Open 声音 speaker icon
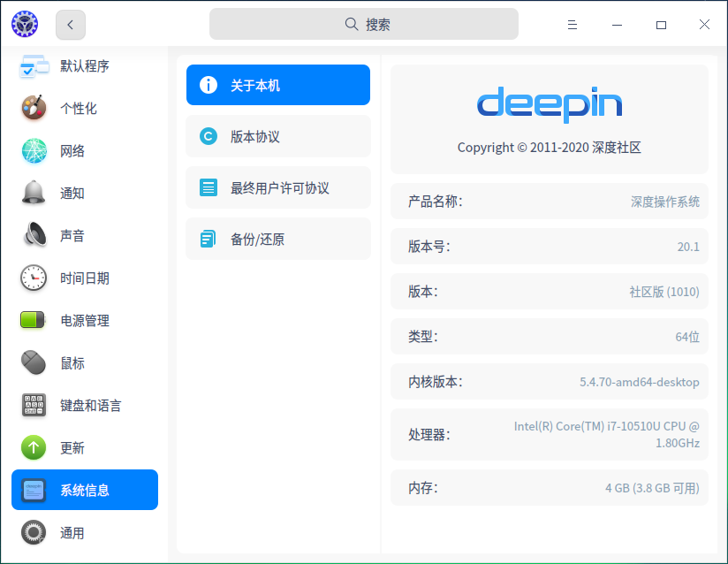728x564 pixels. coord(34,234)
